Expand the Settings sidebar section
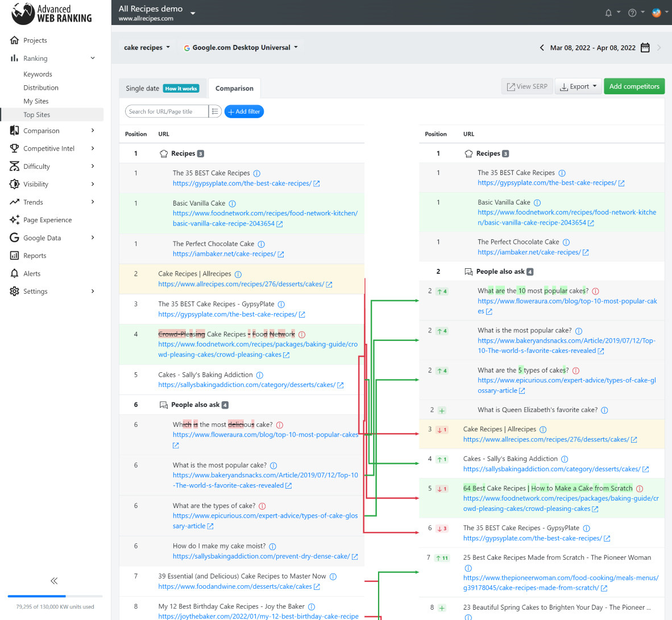The height and width of the screenshot is (620, 672). pyautogui.click(x=93, y=292)
